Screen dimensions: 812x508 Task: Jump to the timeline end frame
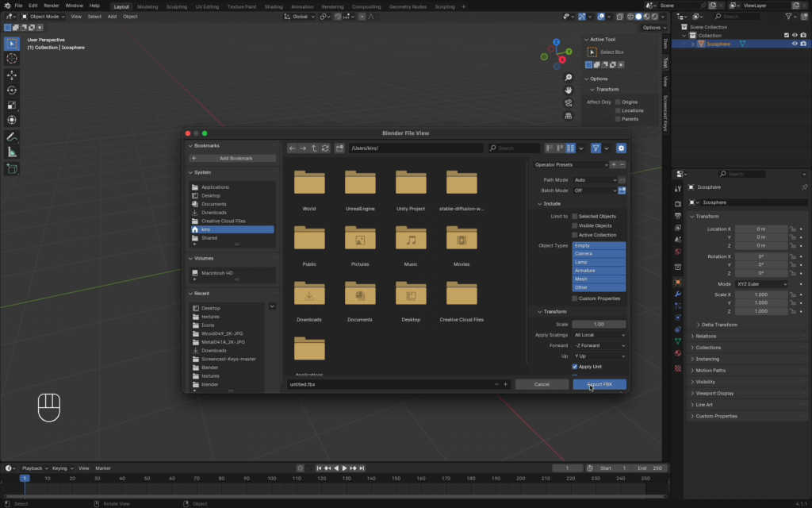coord(362,468)
